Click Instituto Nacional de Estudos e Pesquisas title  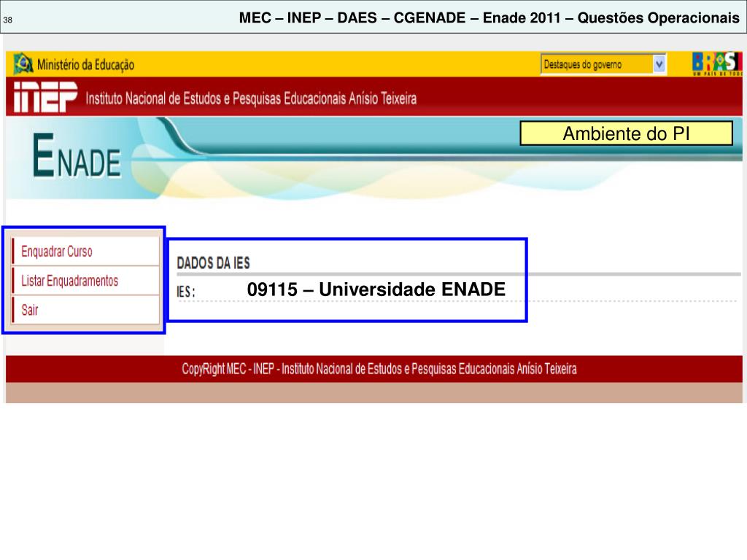(251, 98)
